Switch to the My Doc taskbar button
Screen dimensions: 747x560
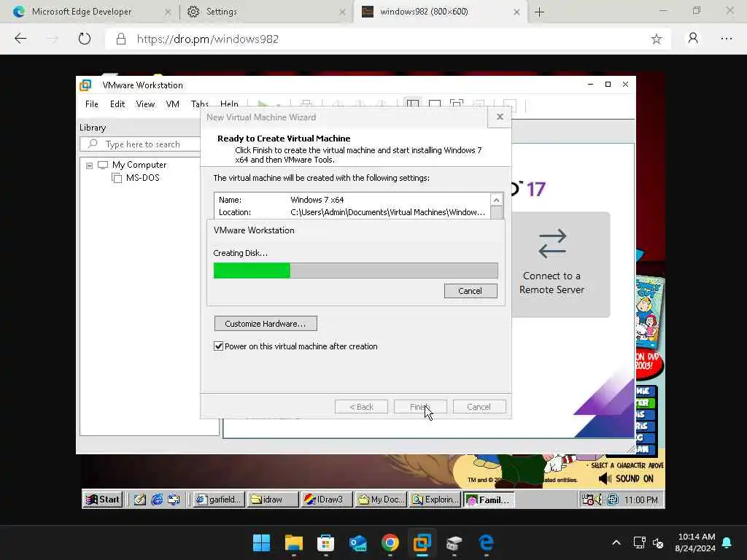tap(381, 499)
